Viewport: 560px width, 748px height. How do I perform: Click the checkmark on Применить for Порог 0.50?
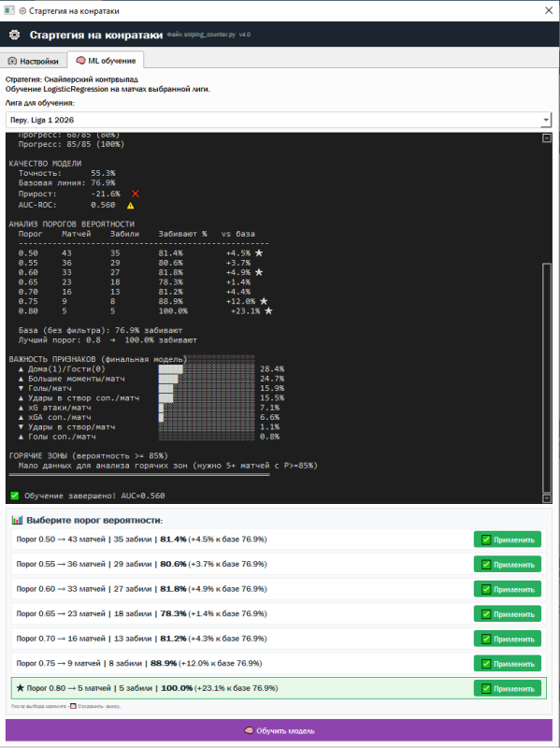(x=486, y=539)
